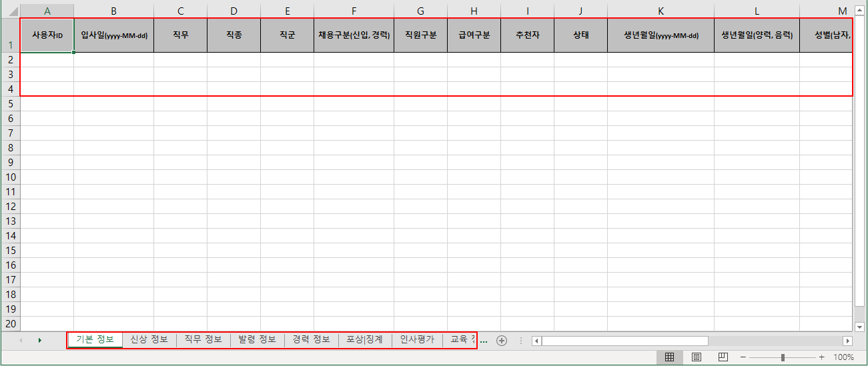Click the 100% zoom level indicator

pyautogui.click(x=843, y=357)
